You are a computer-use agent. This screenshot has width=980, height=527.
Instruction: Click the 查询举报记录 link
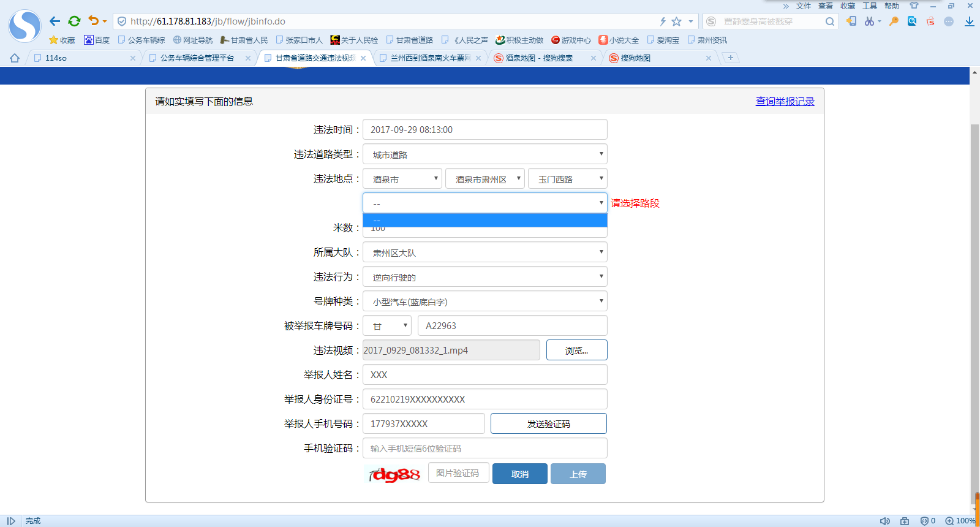pyautogui.click(x=785, y=101)
